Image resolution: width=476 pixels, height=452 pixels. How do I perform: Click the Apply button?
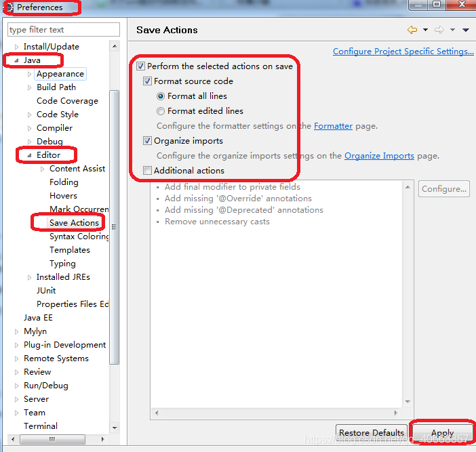(x=442, y=432)
